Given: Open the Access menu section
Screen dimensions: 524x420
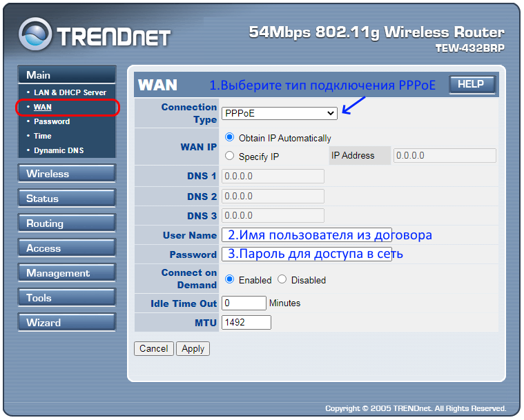Looking at the screenshot, I should coord(67,248).
